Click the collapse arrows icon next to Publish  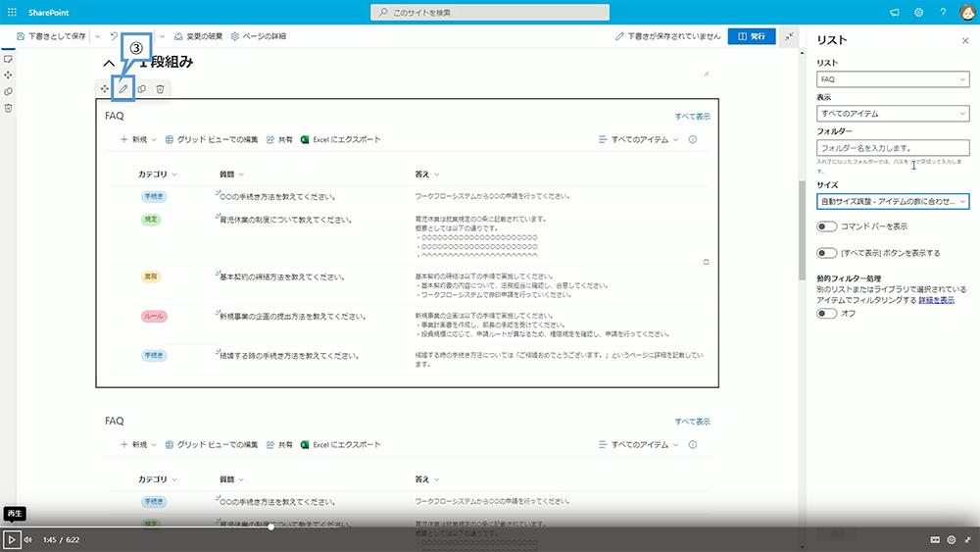(x=789, y=36)
